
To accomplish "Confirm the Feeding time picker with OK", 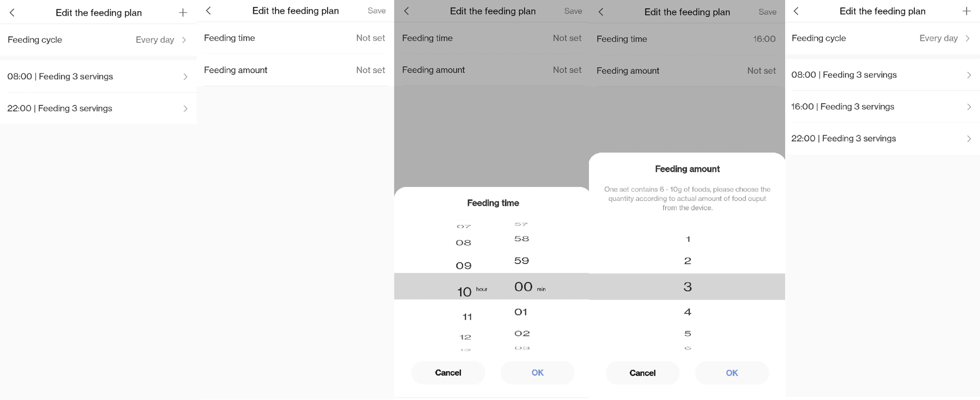I will click(537, 373).
